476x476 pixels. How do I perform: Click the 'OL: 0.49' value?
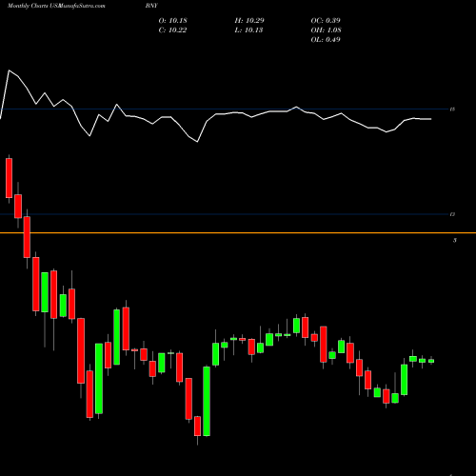326,40
